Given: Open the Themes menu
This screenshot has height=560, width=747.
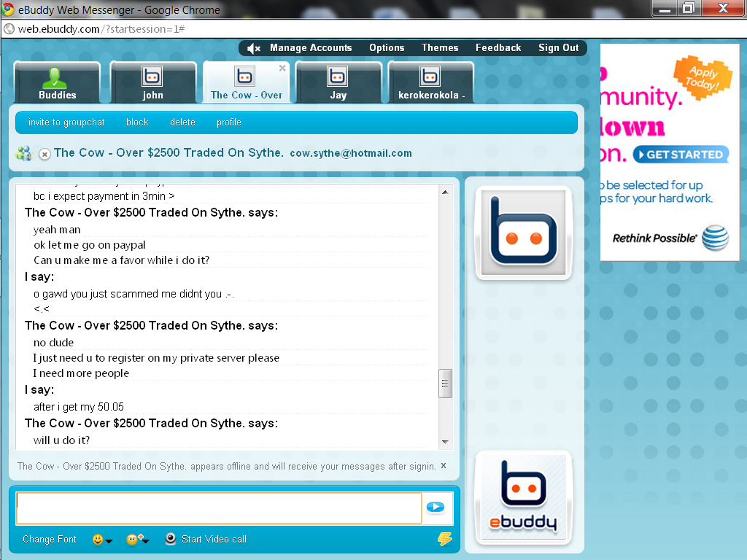Looking at the screenshot, I should pyautogui.click(x=440, y=47).
